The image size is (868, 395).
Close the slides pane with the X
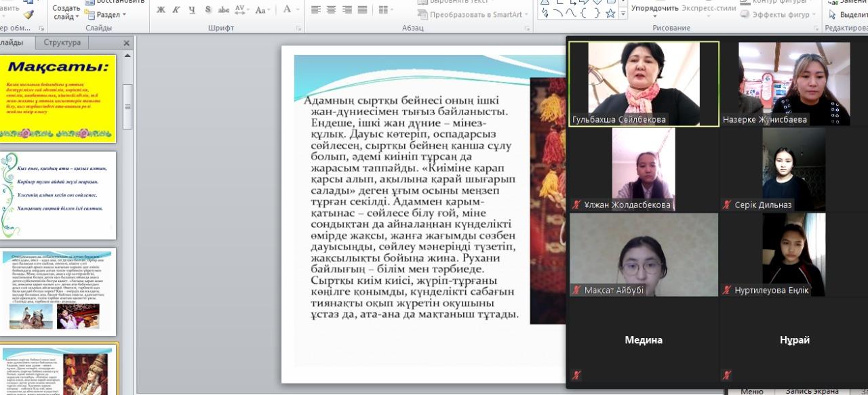click(126, 43)
